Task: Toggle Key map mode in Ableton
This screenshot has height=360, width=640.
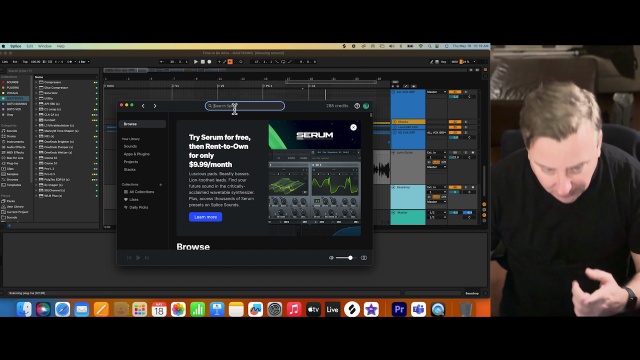Action: click(443, 62)
